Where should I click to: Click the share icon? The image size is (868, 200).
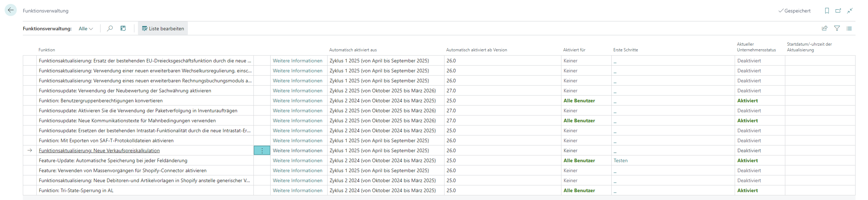[x=825, y=29]
